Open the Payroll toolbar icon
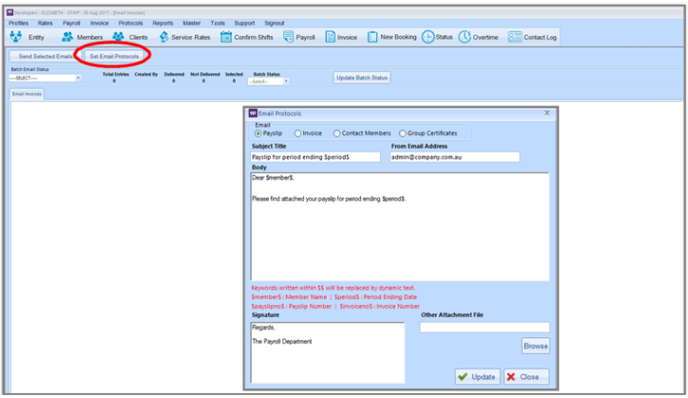This screenshot has width=688, height=398. click(x=288, y=37)
